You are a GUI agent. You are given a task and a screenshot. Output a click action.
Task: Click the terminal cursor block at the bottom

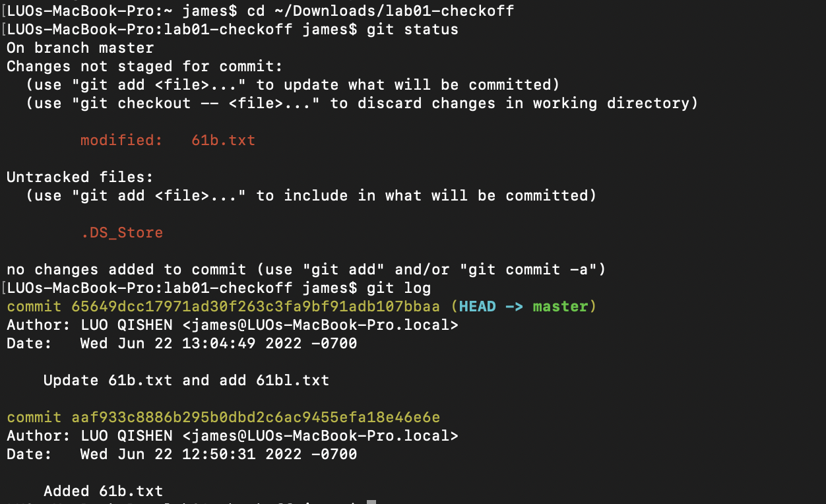371,501
